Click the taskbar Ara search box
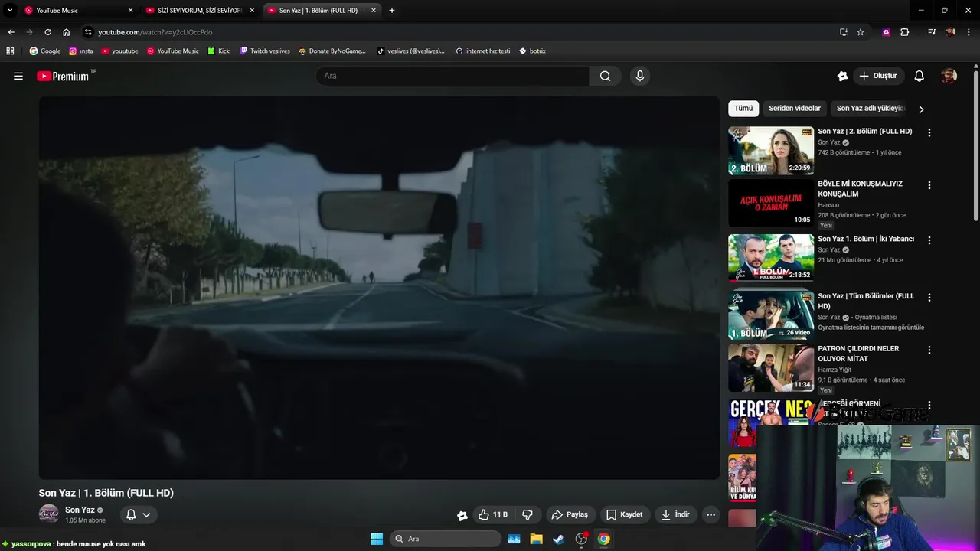The height and width of the screenshot is (551, 980). tap(446, 539)
